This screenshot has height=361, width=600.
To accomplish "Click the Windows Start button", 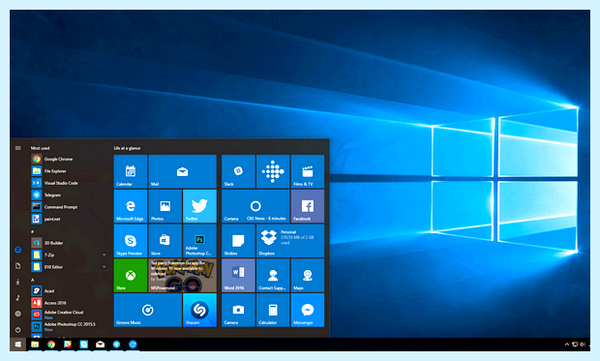I will point(18,344).
